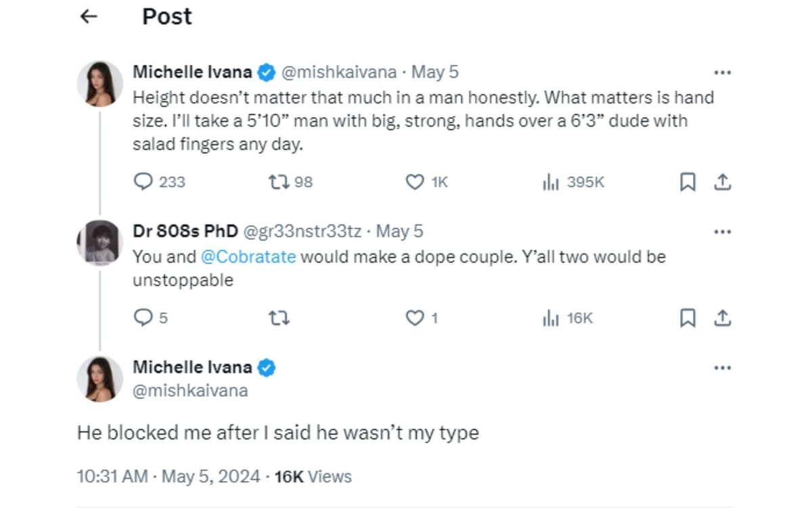Click Michelle Ivana's verified badge
Screen dimensions: 812x508
[267, 71]
